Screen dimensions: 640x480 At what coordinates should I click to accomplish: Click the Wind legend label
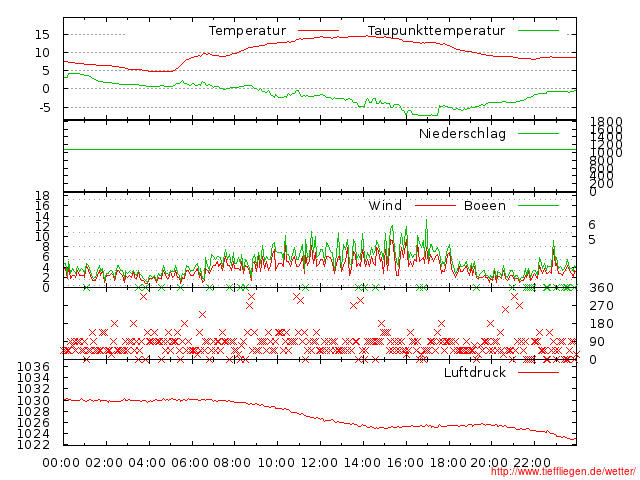tap(385, 205)
